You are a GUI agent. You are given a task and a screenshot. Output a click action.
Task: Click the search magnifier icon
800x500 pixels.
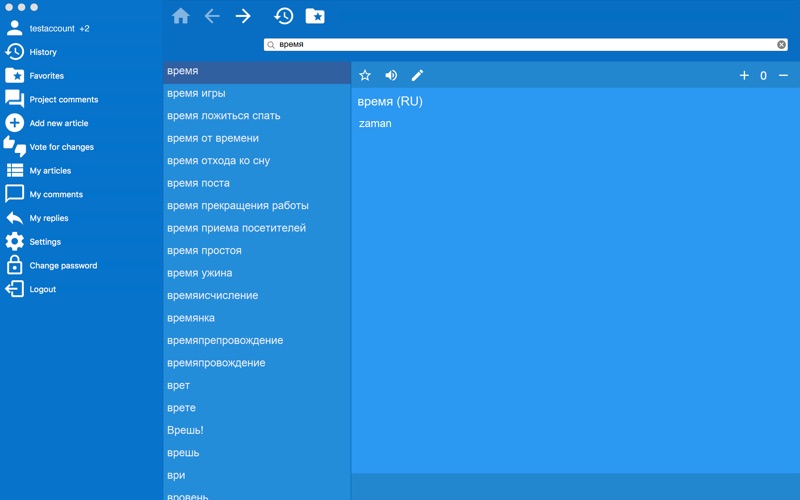click(x=271, y=45)
